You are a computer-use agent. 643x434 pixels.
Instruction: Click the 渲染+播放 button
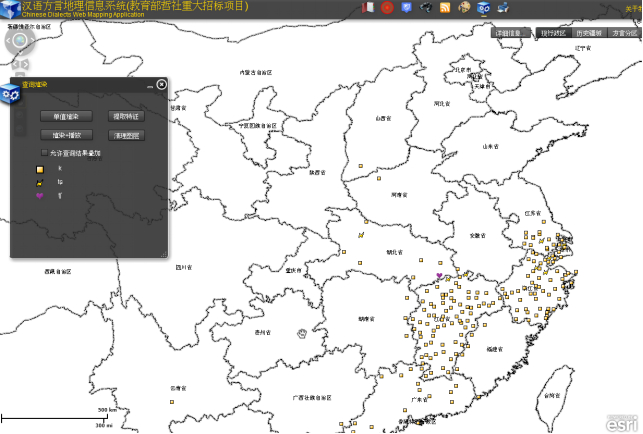66,135
